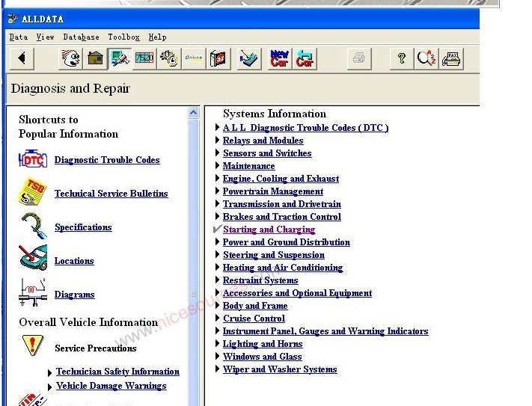
Task: Open the Database menu
Action: coord(81,37)
